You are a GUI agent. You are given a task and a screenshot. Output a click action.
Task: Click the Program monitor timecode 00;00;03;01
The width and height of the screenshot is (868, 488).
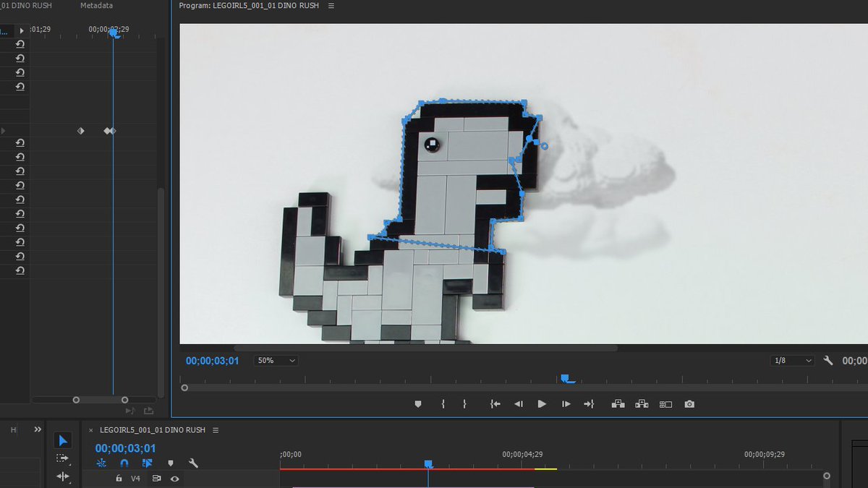tap(212, 360)
